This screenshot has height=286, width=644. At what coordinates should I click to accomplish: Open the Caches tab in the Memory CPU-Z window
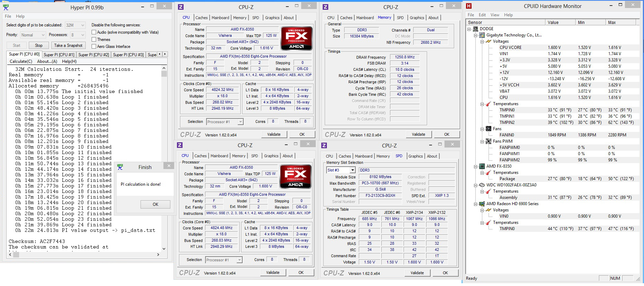[346, 18]
